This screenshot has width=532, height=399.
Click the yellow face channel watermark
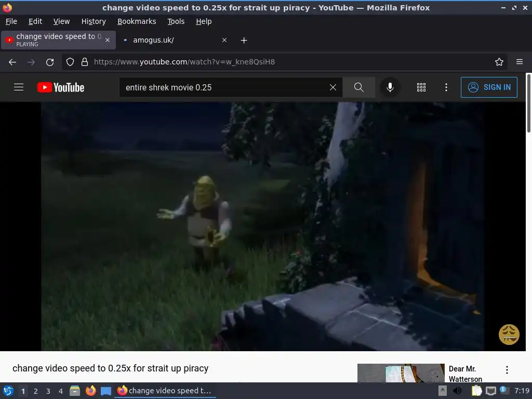click(509, 334)
